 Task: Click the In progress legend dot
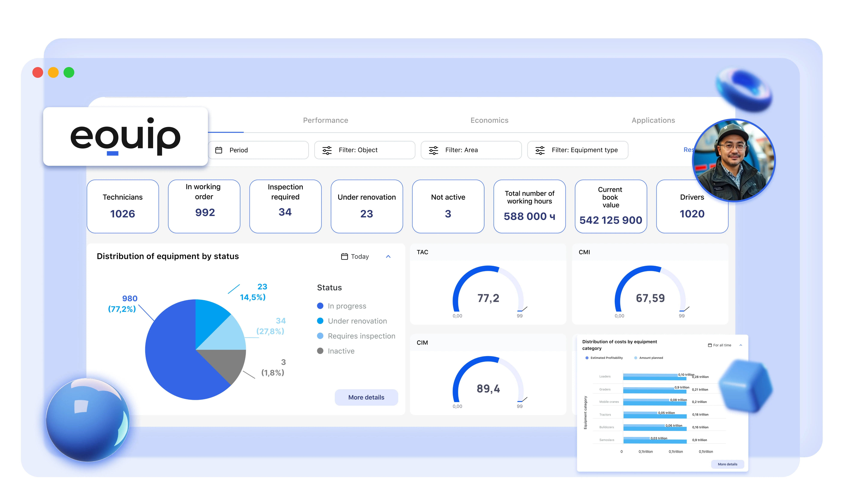(x=320, y=306)
